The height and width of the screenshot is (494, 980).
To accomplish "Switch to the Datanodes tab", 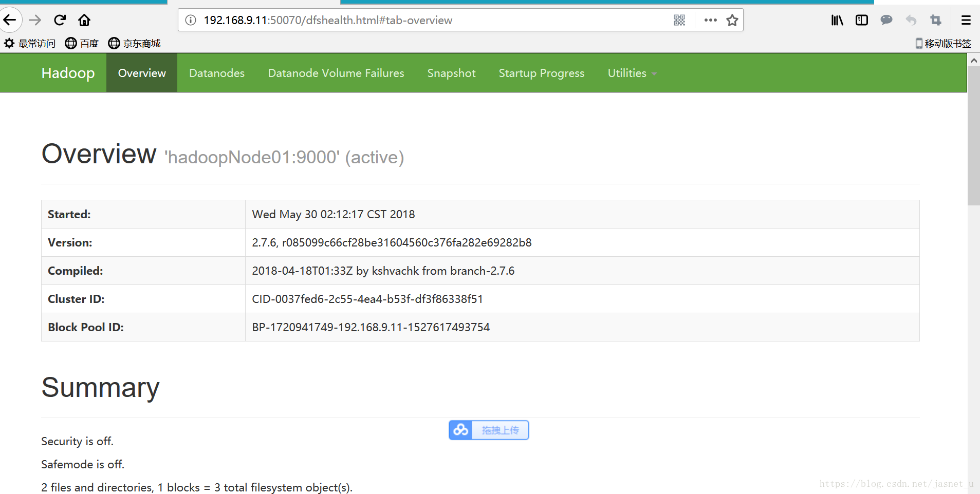I will [x=217, y=73].
